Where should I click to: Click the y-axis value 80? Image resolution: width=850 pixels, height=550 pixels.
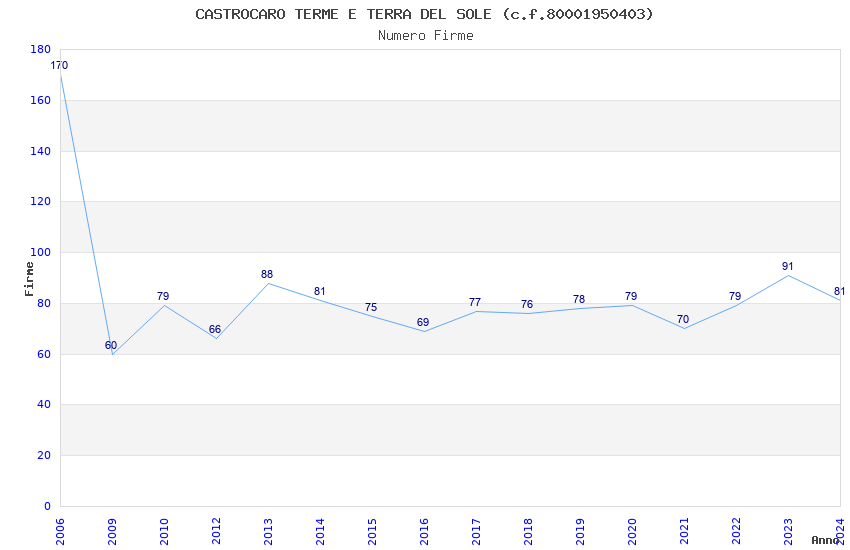[x=44, y=303]
